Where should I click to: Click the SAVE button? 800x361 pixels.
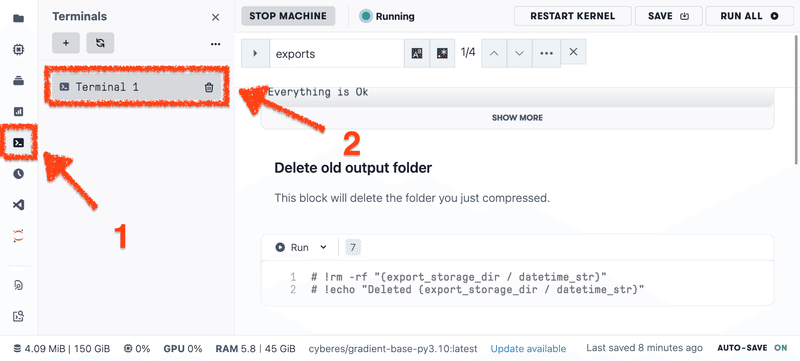click(x=668, y=16)
